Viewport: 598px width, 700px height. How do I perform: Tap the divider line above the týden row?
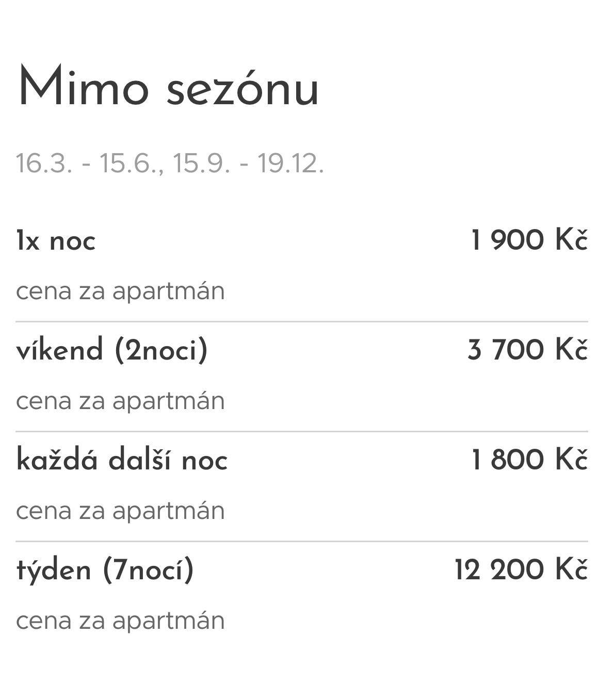pyautogui.click(x=301, y=541)
